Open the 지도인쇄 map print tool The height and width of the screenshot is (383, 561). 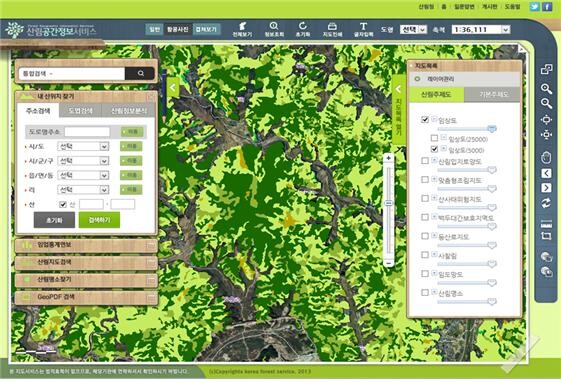(332, 29)
